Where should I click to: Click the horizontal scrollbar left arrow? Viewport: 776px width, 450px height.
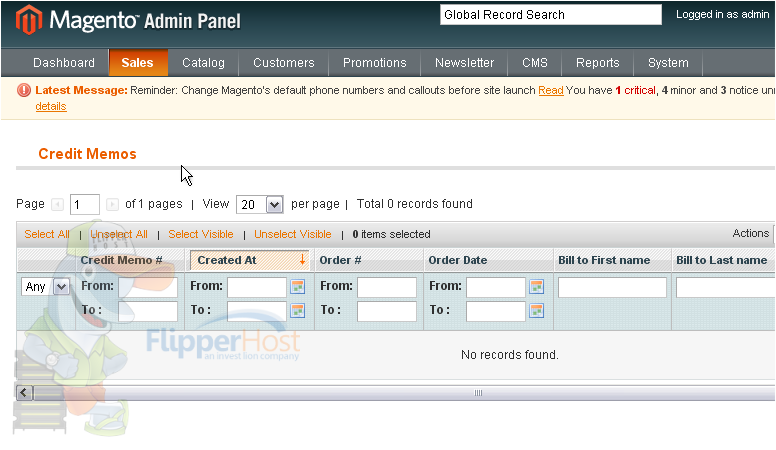click(25, 393)
